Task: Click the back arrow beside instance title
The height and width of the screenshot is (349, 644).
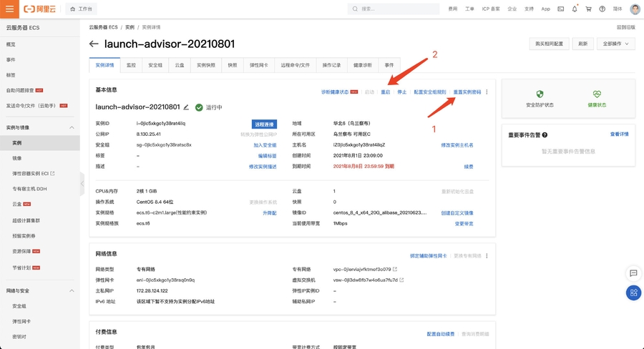Action: tap(94, 44)
